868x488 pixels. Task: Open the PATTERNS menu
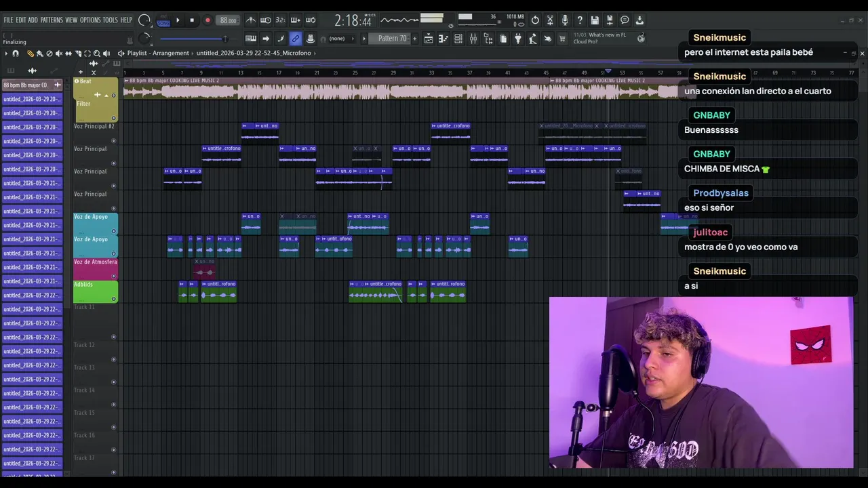pos(52,20)
